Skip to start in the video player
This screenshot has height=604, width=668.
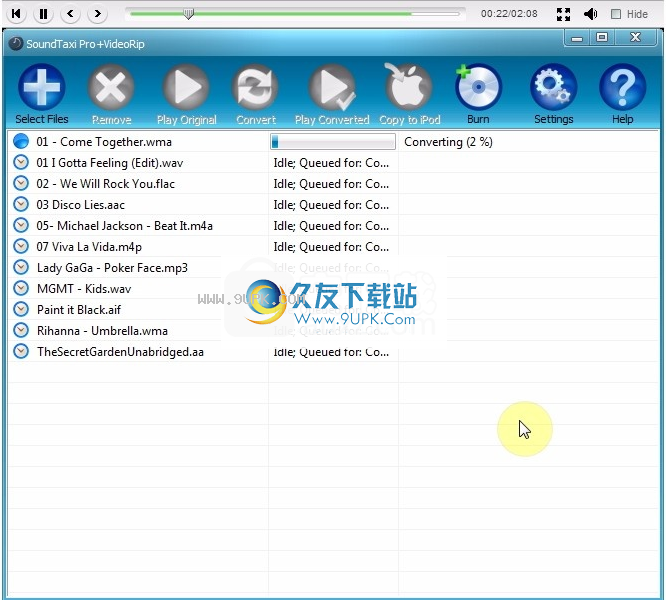[x=16, y=14]
